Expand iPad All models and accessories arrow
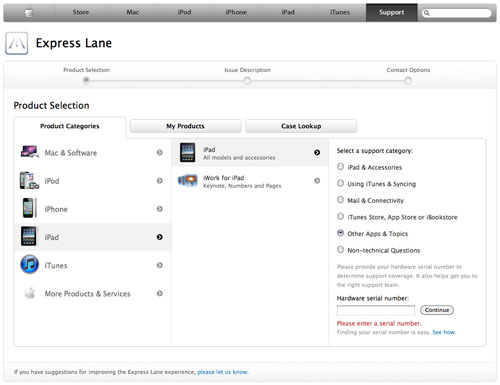This screenshot has height=385, width=500. (x=317, y=152)
